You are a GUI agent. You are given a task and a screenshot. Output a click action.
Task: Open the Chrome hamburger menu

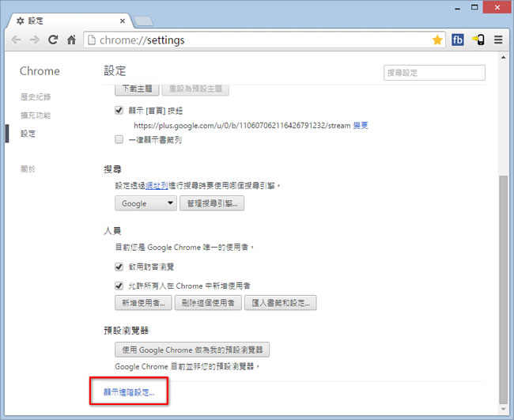click(x=498, y=40)
